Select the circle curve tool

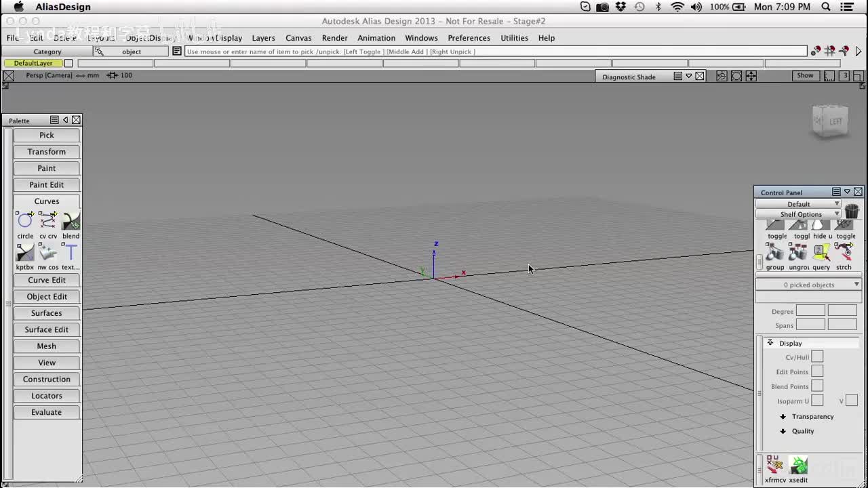click(25, 221)
